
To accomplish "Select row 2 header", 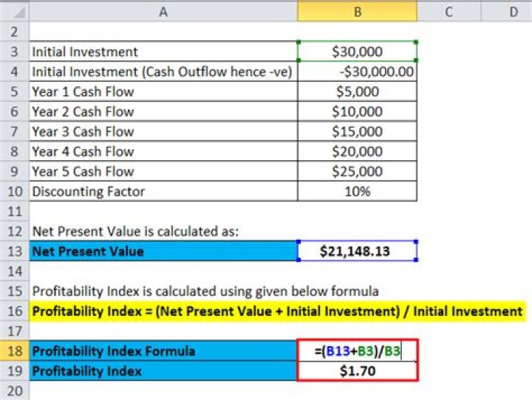I will 14,32.
